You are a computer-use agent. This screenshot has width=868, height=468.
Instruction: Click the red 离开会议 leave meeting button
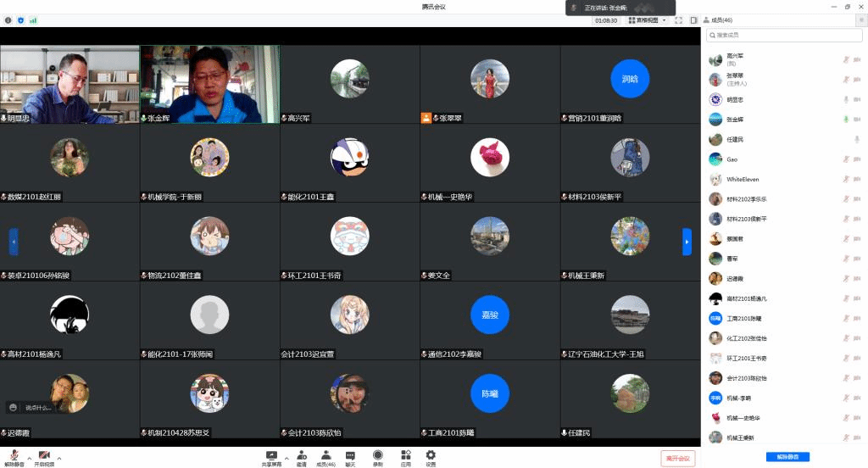(x=678, y=458)
